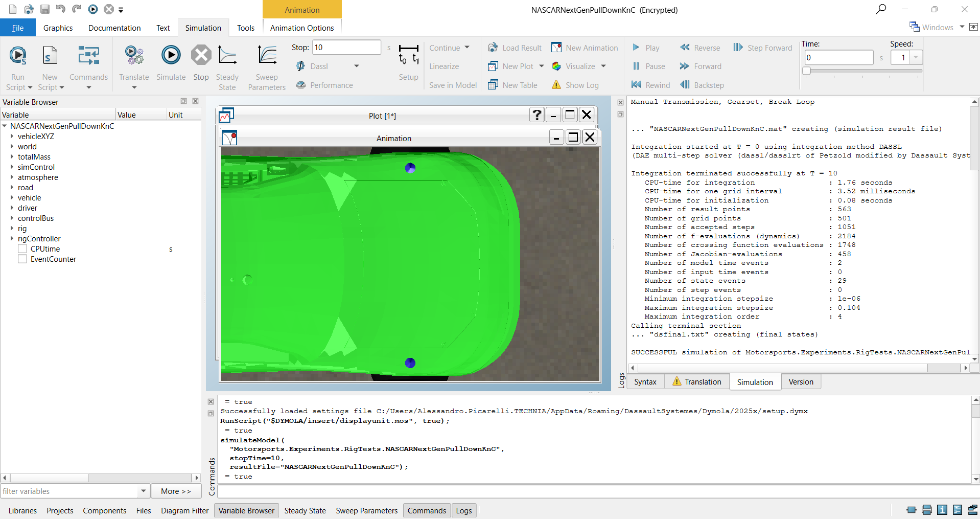Image resolution: width=980 pixels, height=519 pixels.
Task: Open the Animation Options ribbon tab
Action: pos(302,28)
